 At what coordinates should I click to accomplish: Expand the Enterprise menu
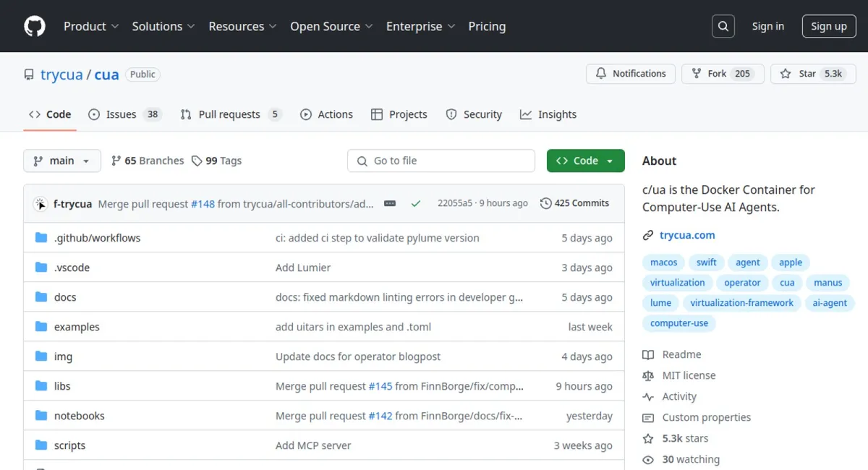[x=421, y=26]
